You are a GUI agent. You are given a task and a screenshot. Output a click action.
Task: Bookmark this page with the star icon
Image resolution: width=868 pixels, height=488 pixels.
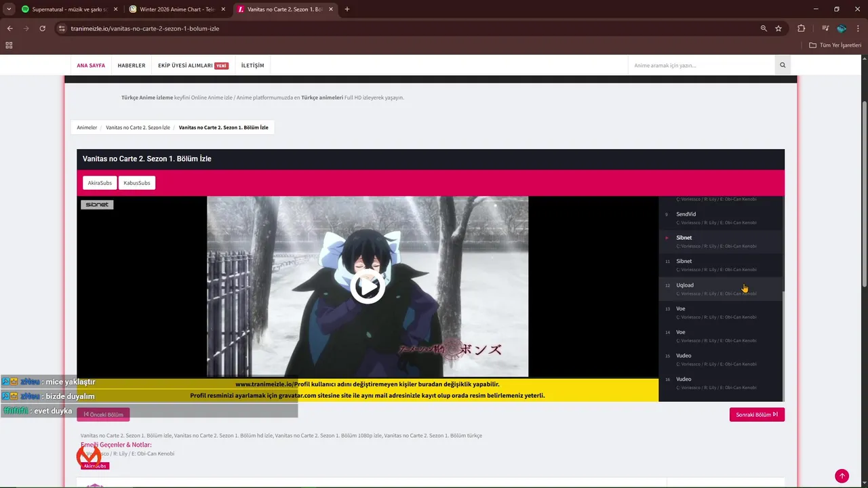tap(778, 28)
